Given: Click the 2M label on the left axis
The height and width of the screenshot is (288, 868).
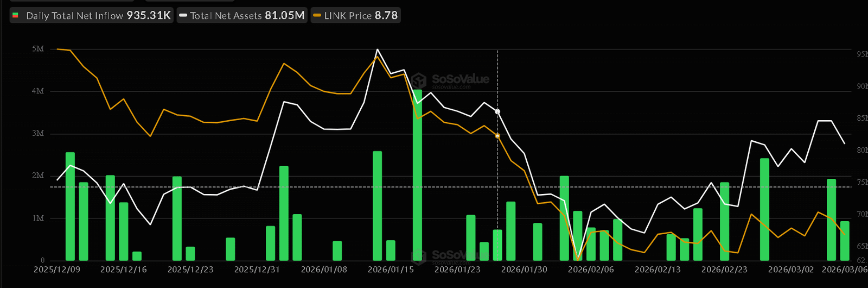Looking at the screenshot, I should (37, 176).
